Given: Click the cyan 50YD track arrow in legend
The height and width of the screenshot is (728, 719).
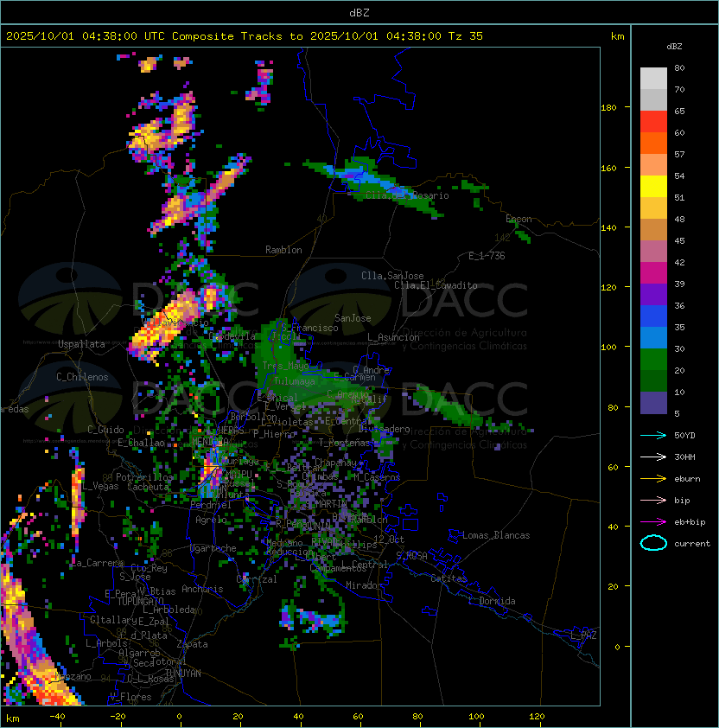Looking at the screenshot, I should pyautogui.click(x=653, y=435).
